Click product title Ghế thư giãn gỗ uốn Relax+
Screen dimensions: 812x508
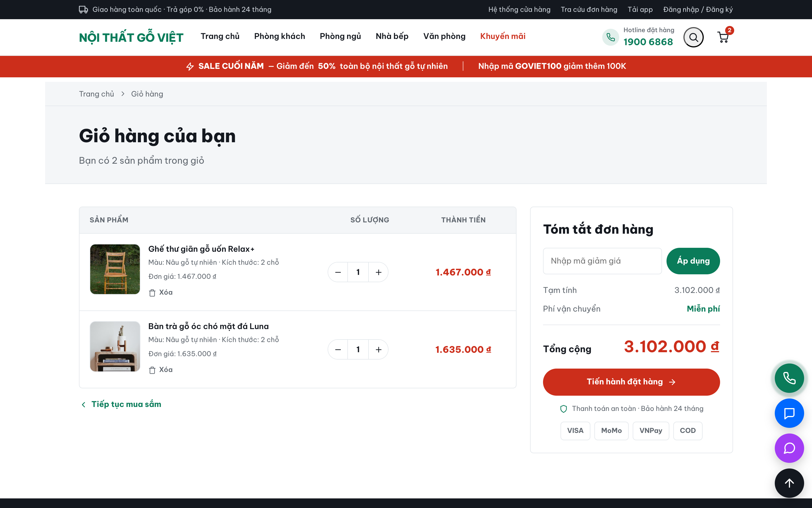(201, 249)
